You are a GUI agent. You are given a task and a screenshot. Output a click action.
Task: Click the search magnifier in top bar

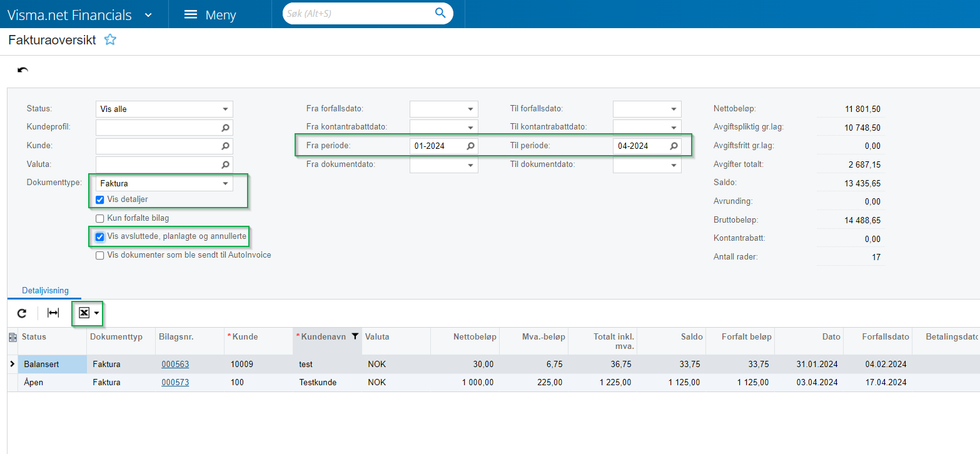pos(440,13)
